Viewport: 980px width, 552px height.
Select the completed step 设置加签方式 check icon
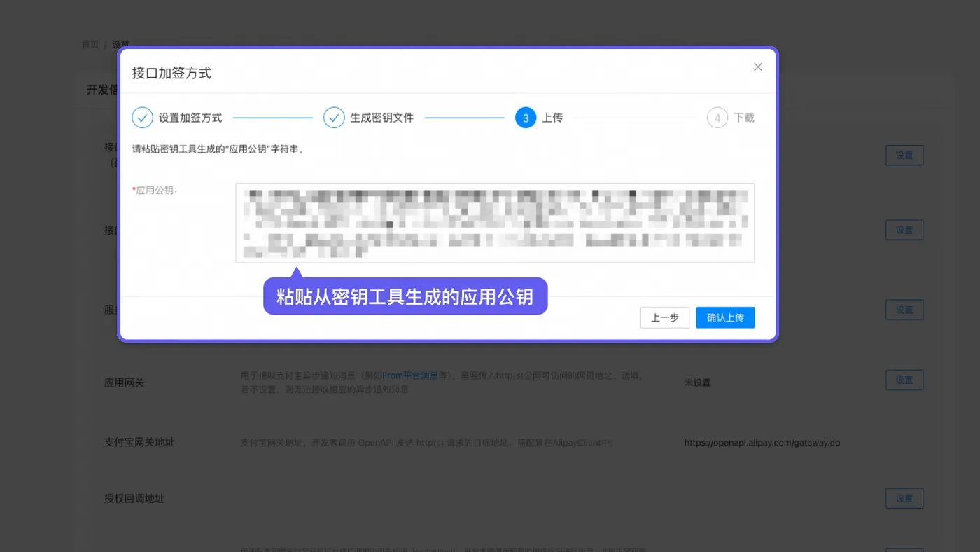click(142, 118)
